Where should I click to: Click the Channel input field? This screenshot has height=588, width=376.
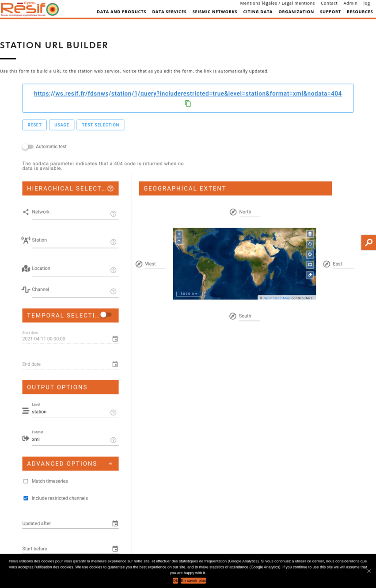click(71, 290)
